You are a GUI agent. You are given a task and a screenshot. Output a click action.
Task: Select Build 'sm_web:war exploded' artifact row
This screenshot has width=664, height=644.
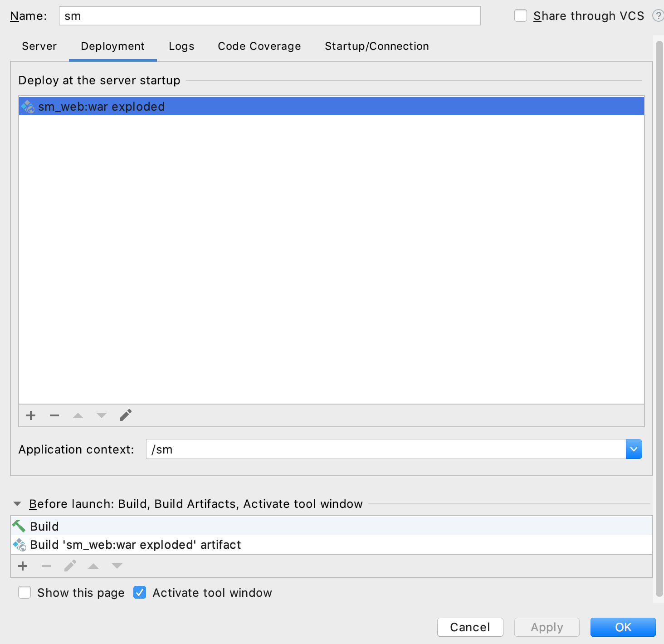332,545
